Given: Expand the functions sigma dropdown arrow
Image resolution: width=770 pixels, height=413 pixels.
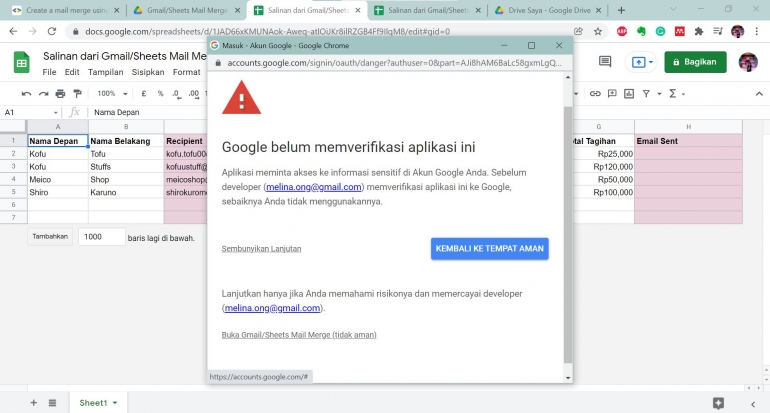Looking at the screenshot, I should 683,93.
